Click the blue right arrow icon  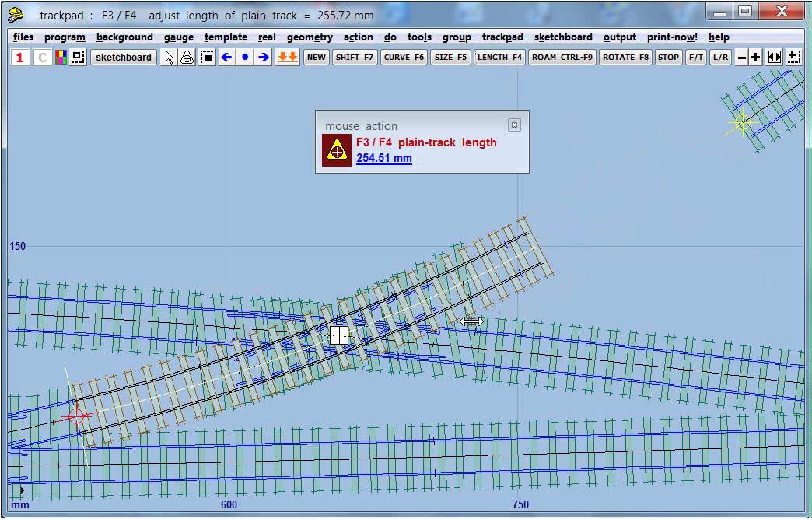click(264, 57)
